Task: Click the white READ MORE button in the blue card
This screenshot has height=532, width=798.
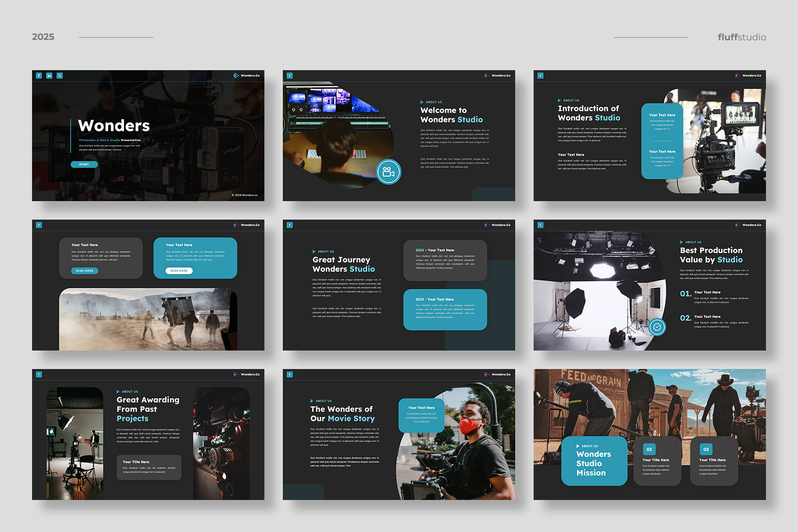Action: point(179,270)
